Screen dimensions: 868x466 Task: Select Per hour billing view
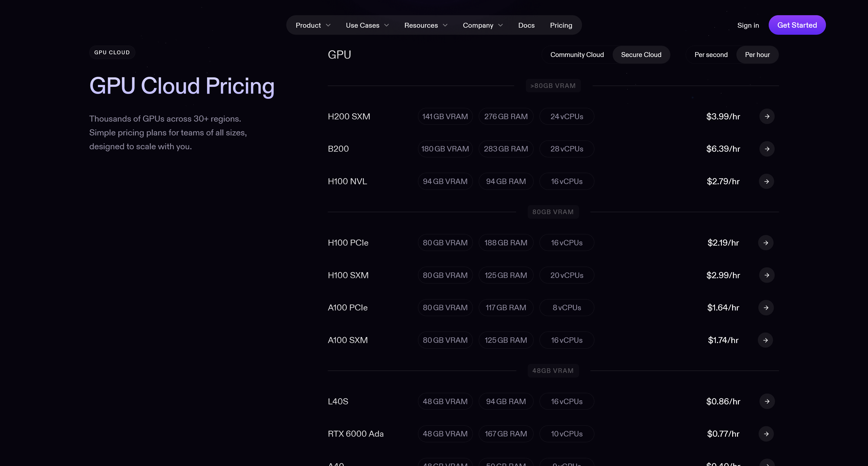(x=757, y=55)
